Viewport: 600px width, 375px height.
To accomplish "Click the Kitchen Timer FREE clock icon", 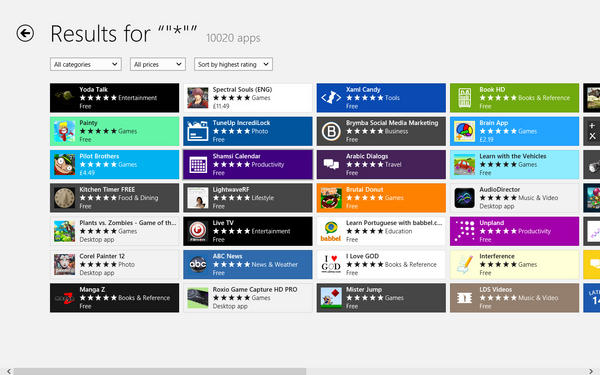I will tap(64, 198).
